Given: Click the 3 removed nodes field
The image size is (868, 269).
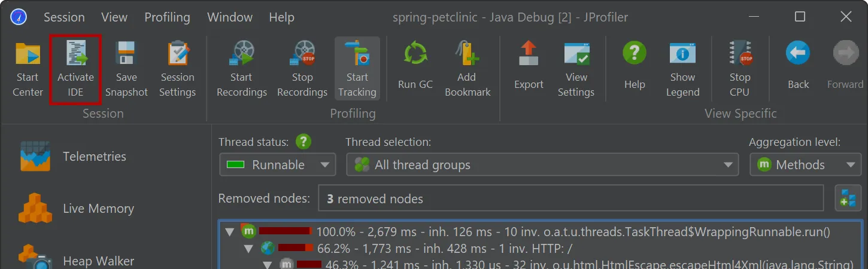Looking at the screenshot, I should point(570,198).
